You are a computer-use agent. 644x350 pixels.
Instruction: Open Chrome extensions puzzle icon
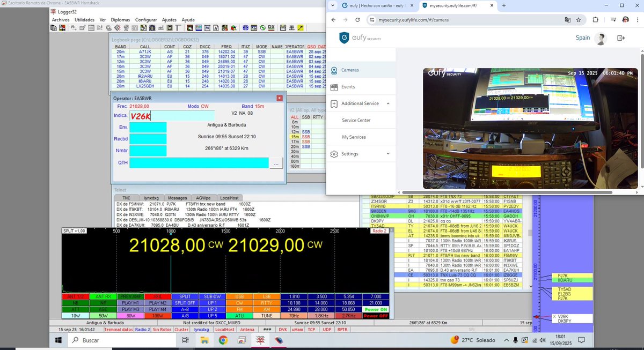click(x=596, y=19)
